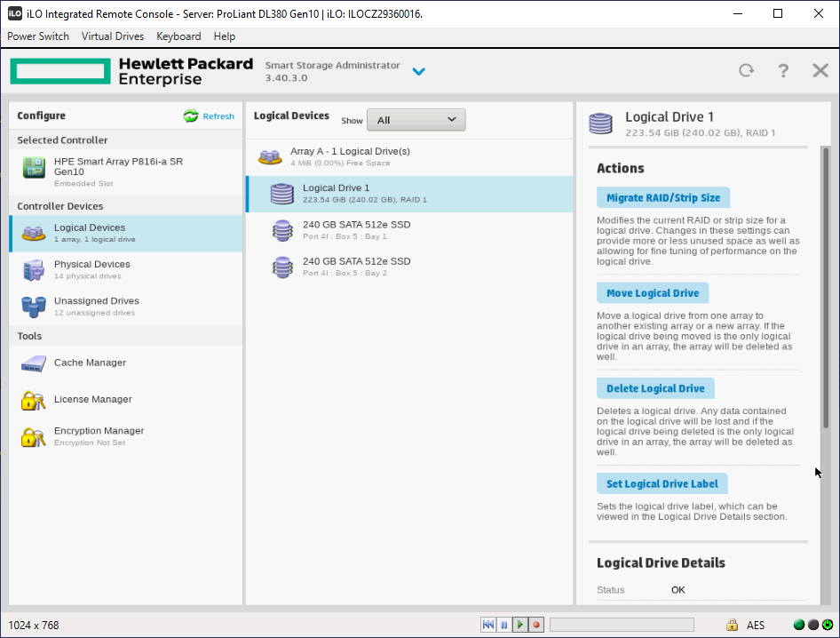
Task: Click the 'Actions' heading
Action: coord(621,168)
